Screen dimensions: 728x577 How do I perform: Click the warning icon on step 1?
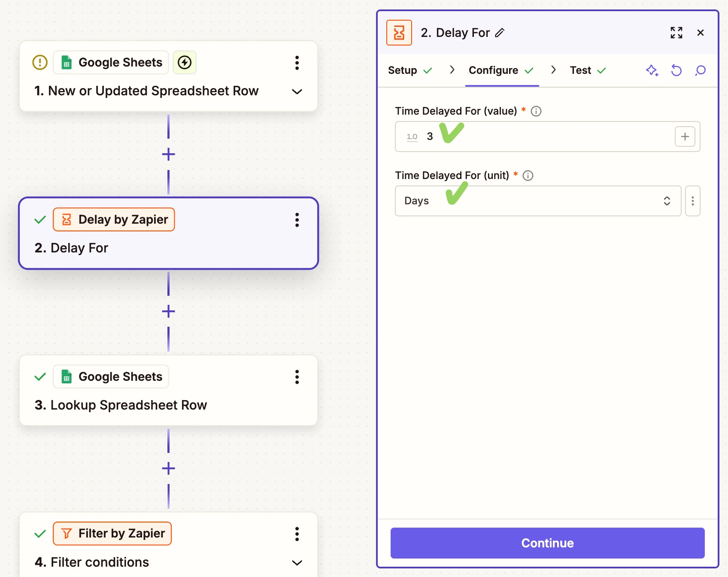click(x=40, y=63)
